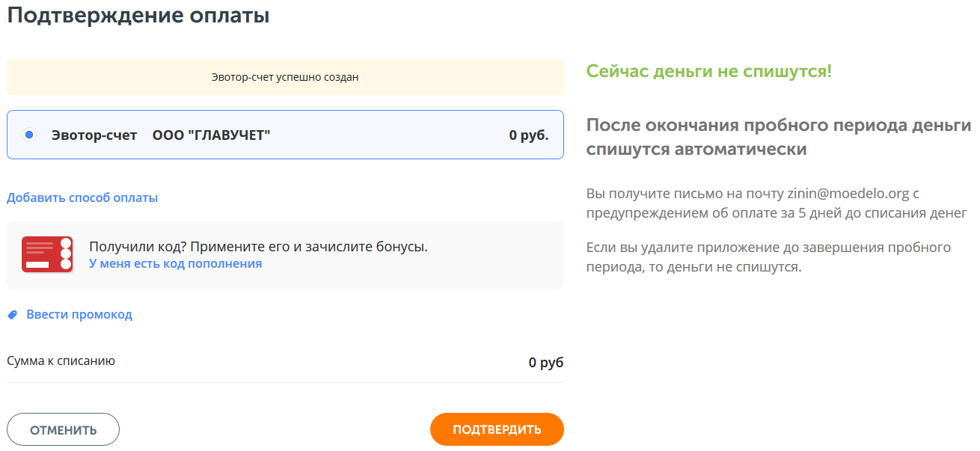Click the Получили код? bonus prompt text

point(258,247)
